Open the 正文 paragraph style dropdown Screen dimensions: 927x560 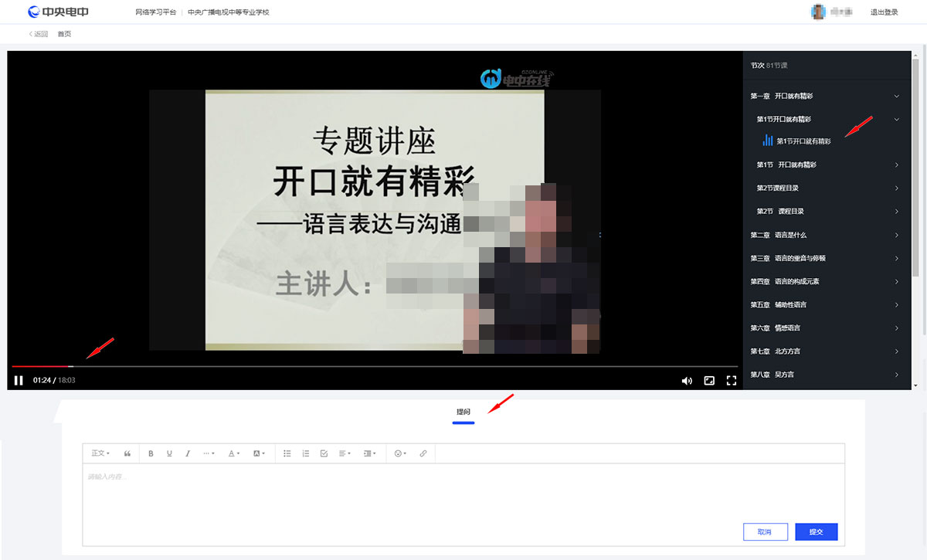[x=100, y=453]
